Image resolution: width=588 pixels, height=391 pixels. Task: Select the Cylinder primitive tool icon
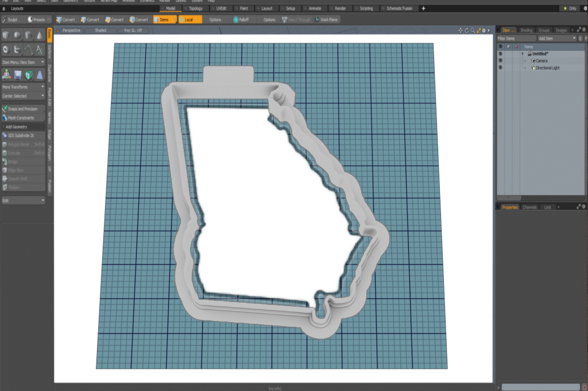29,36
